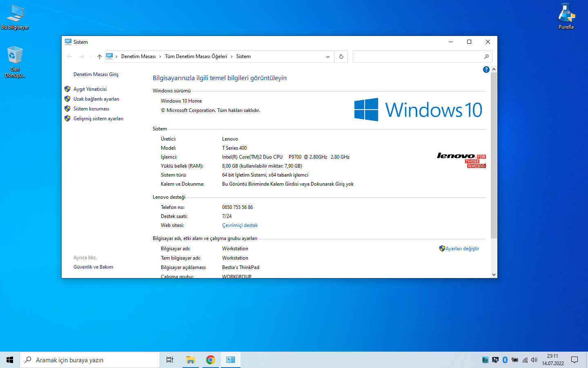Open the Güvenlik ve Bakım link

[93, 267]
